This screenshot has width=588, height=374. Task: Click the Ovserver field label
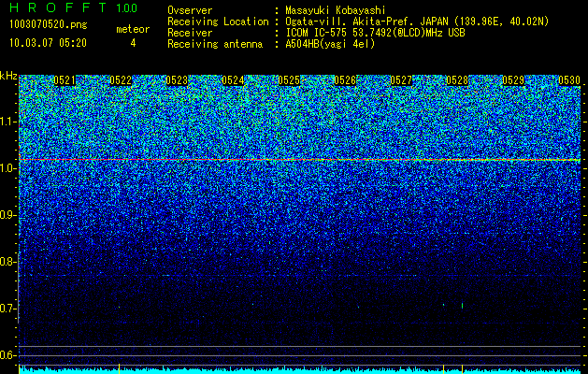[190, 10]
